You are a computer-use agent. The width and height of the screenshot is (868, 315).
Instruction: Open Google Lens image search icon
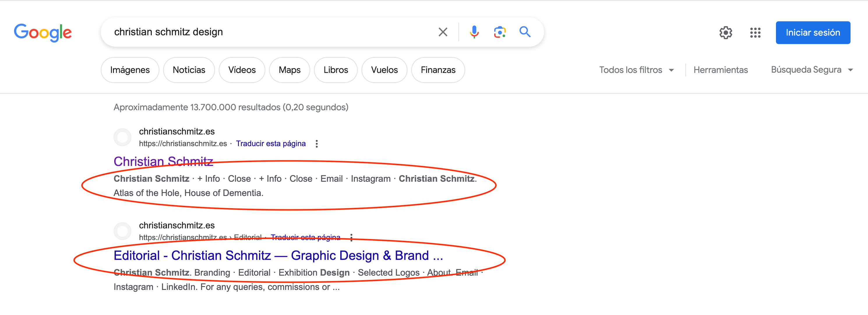pos(499,32)
